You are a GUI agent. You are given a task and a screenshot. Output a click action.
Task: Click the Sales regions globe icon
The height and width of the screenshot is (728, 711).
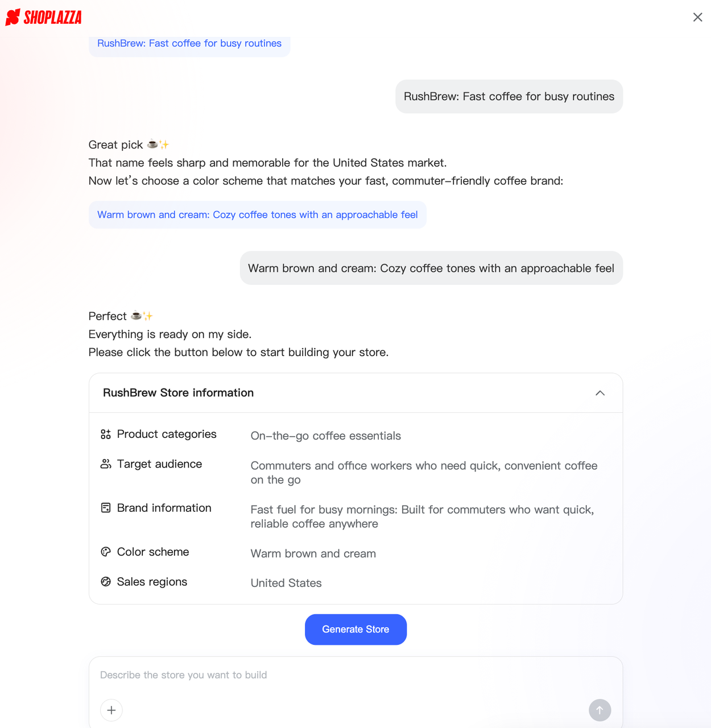[x=106, y=581]
